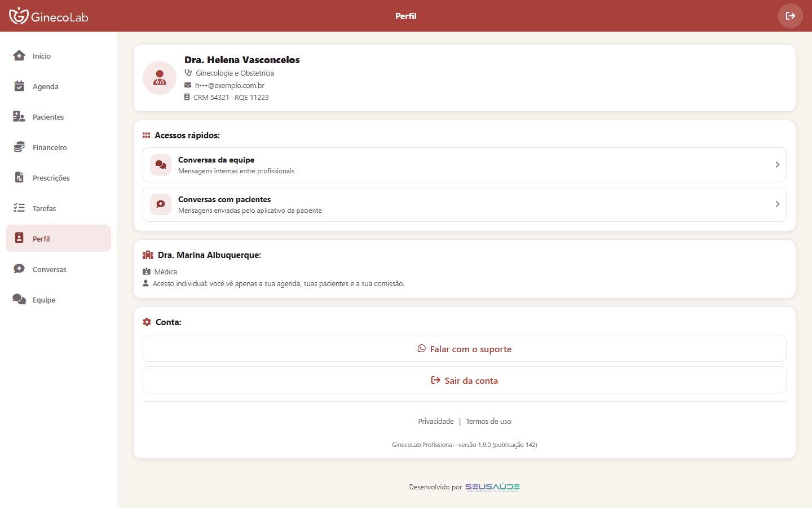Click the logout icon in header
The height and width of the screenshot is (508, 812).
pyautogui.click(x=791, y=16)
